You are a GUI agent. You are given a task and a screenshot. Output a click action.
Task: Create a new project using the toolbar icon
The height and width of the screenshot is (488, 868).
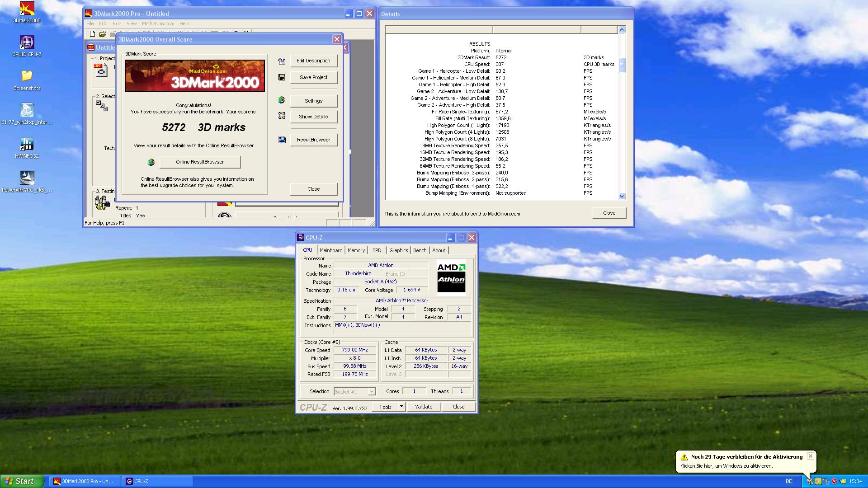click(92, 33)
